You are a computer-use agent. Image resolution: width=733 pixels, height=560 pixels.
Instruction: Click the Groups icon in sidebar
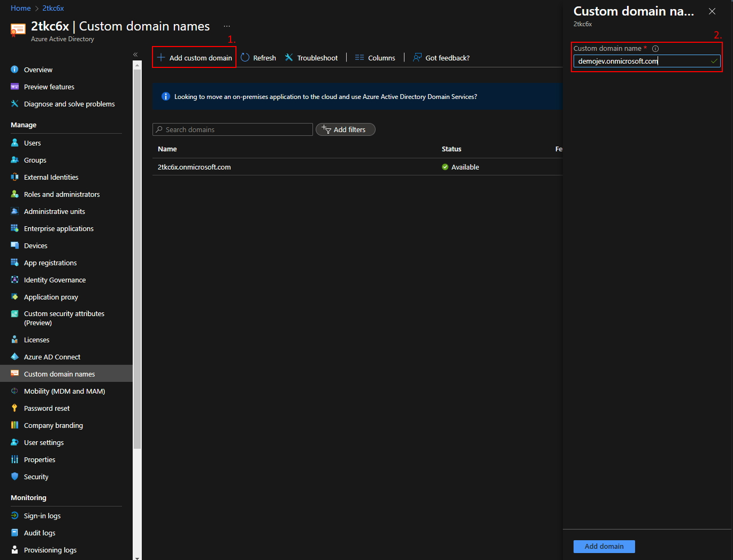(x=14, y=160)
